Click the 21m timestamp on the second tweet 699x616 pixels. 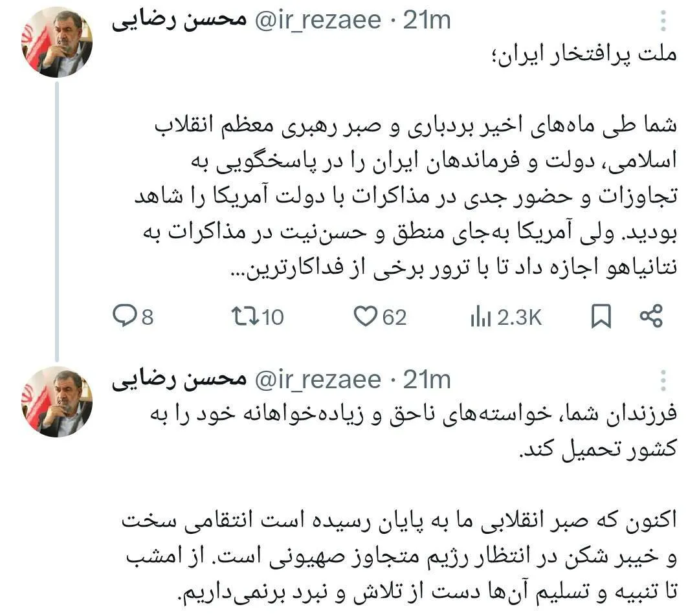click(427, 380)
